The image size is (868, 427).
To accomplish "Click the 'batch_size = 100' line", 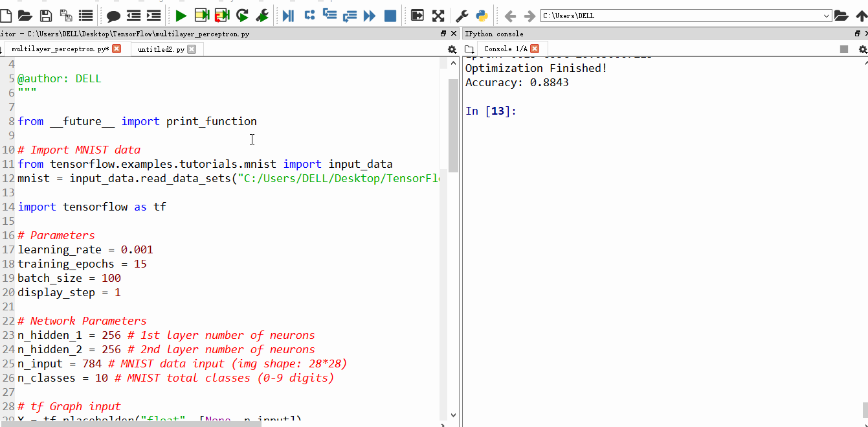I will tap(69, 278).
